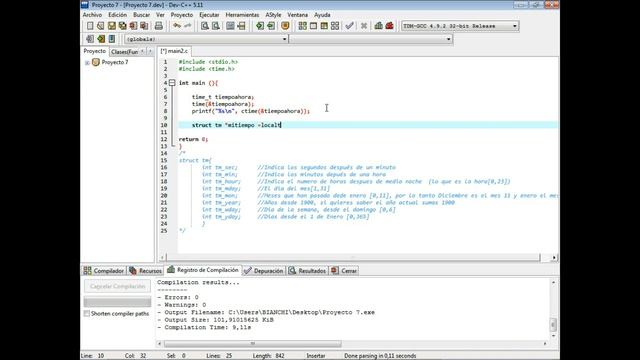Undo the last edit via toolbar
640x360 pixels.
click(177, 26)
